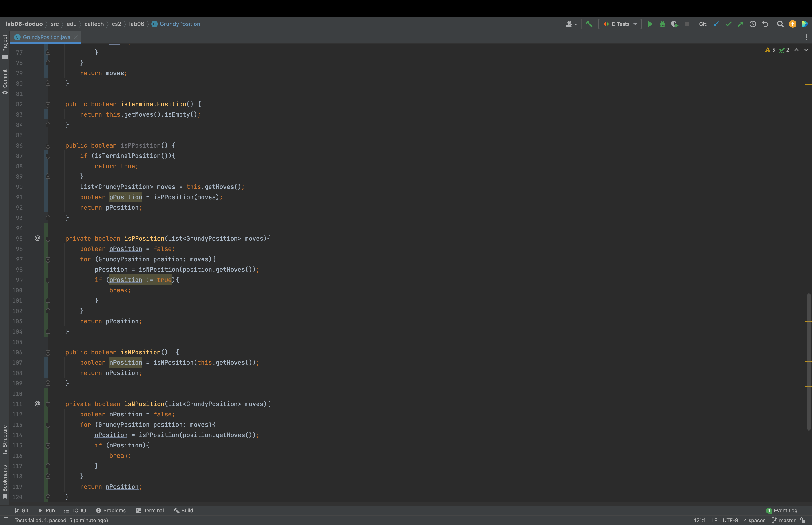Run tests with coverage icon
Viewport: 812px width, 525px height.
coord(674,24)
